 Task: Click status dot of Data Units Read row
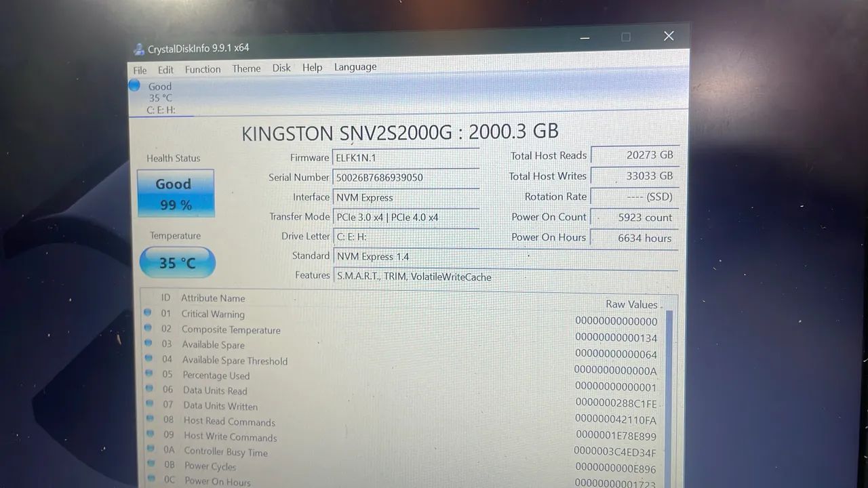click(149, 389)
